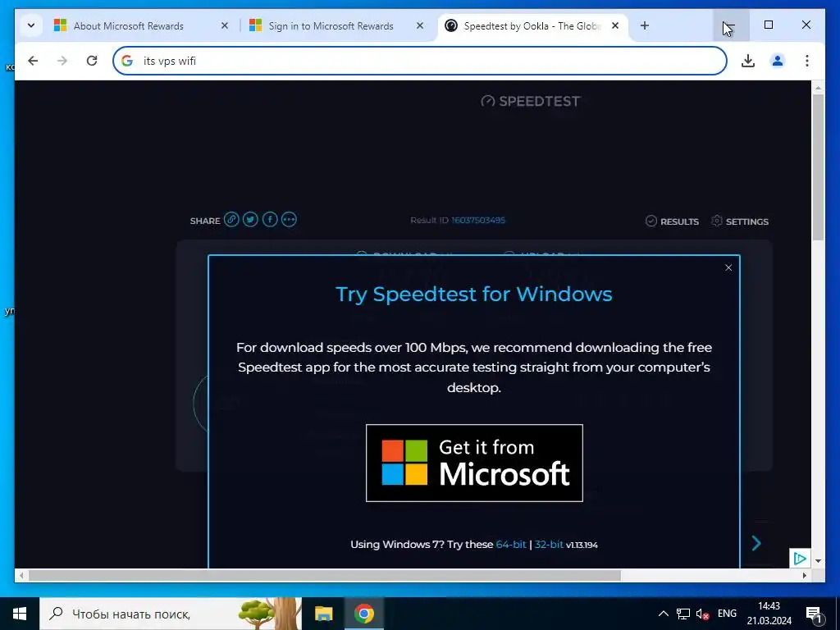The width and height of the screenshot is (840, 630).
Task: Click the vertical scrollbar thumb
Action: pos(818,167)
